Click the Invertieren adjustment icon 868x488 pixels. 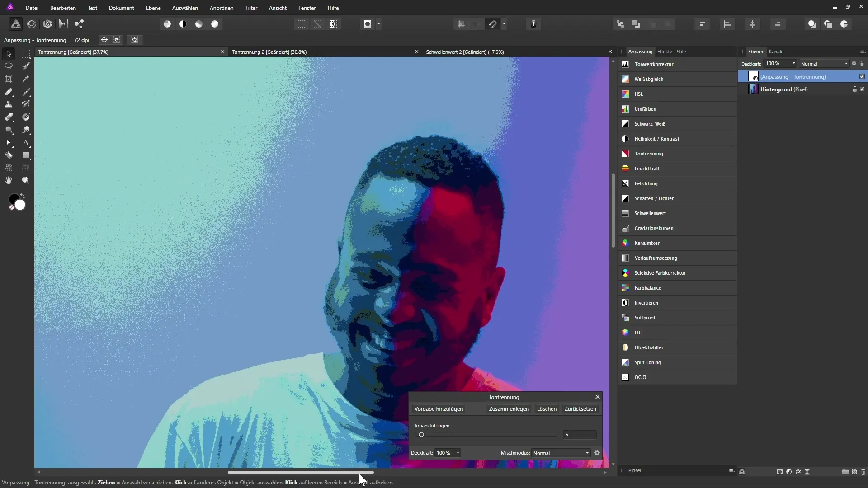625,303
